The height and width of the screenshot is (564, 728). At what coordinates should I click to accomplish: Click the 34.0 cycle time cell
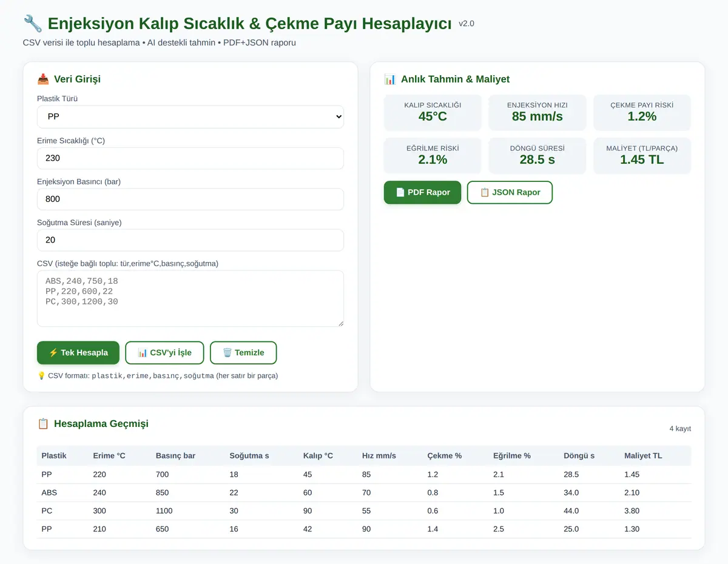coord(571,492)
